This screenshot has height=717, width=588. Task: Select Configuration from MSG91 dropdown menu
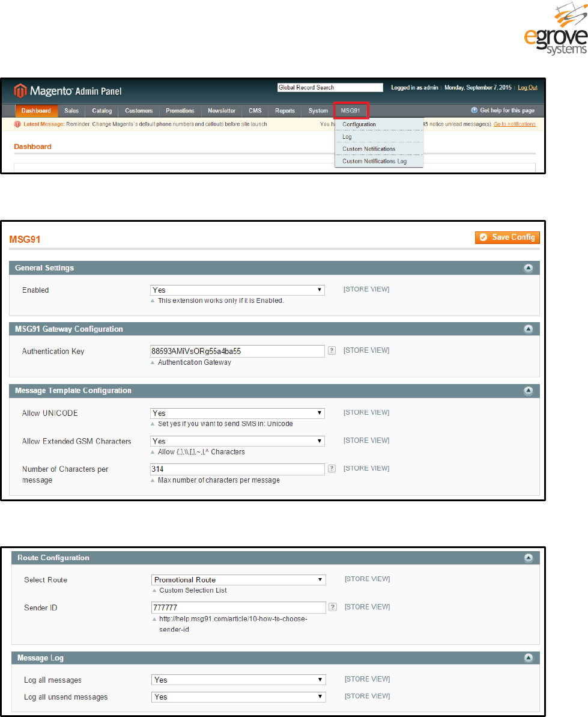pyautogui.click(x=379, y=124)
